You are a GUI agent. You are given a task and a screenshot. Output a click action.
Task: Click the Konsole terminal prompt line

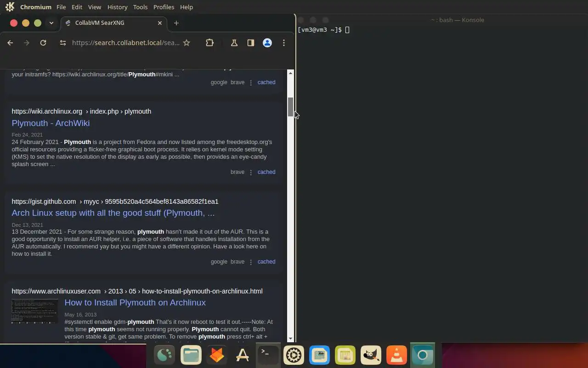point(323,30)
